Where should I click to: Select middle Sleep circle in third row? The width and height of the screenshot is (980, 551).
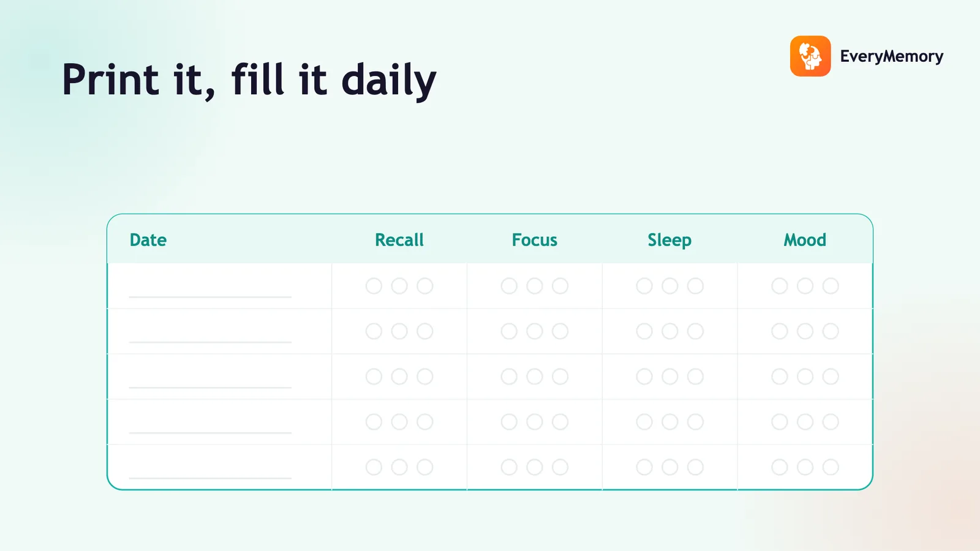click(x=670, y=377)
